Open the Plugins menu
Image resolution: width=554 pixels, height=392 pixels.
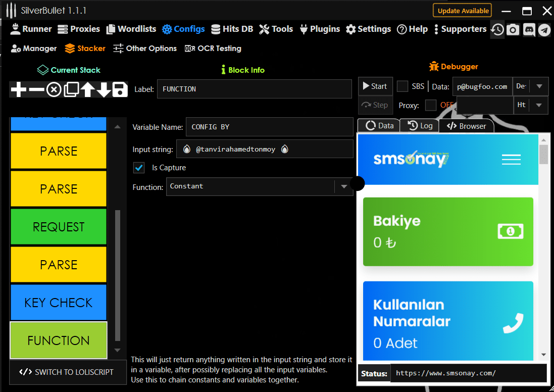tap(320, 29)
